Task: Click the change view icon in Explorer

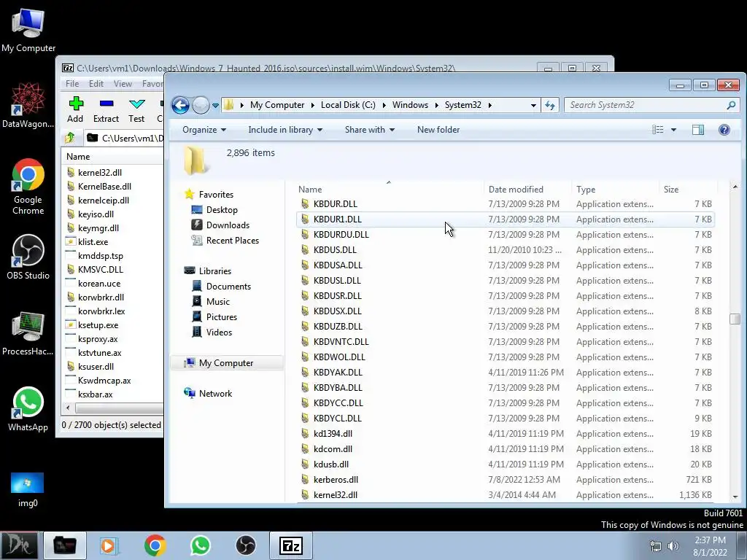Action: click(x=658, y=130)
